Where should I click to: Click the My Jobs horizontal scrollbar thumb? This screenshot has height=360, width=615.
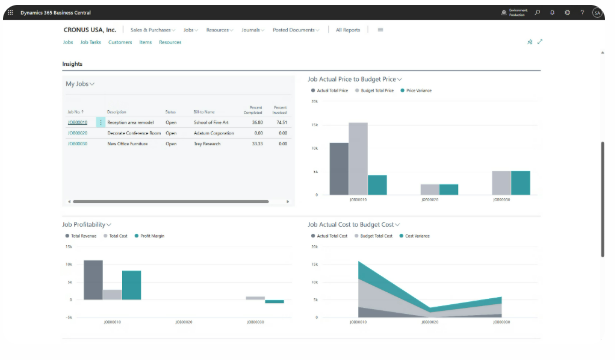point(171,202)
